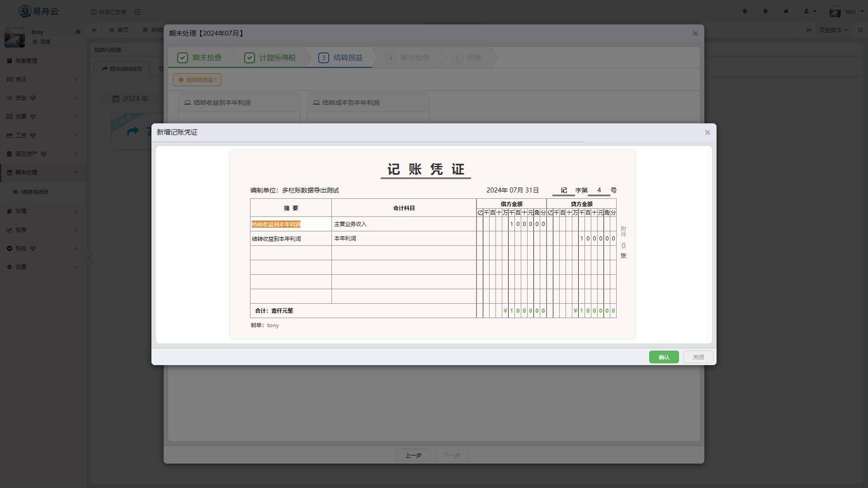Click the 关闭 button in voucher dialog
868x488 pixels.
point(698,357)
